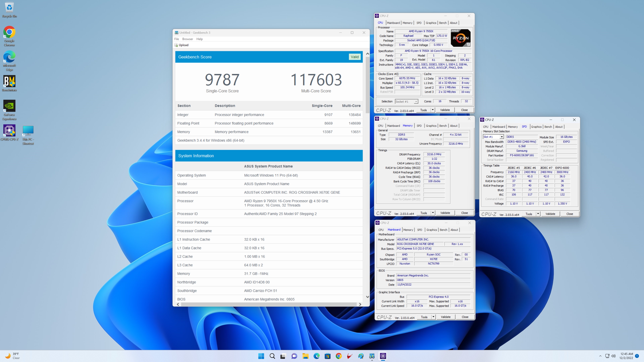The height and width of the screenshot is (362, 644).
Task: Open Microsoft Edge from the taskbar
Action: click(x=316, y=356)
